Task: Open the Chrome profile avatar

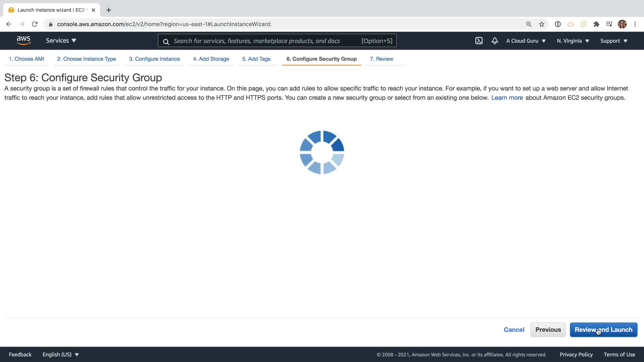Action: point(622,24)
